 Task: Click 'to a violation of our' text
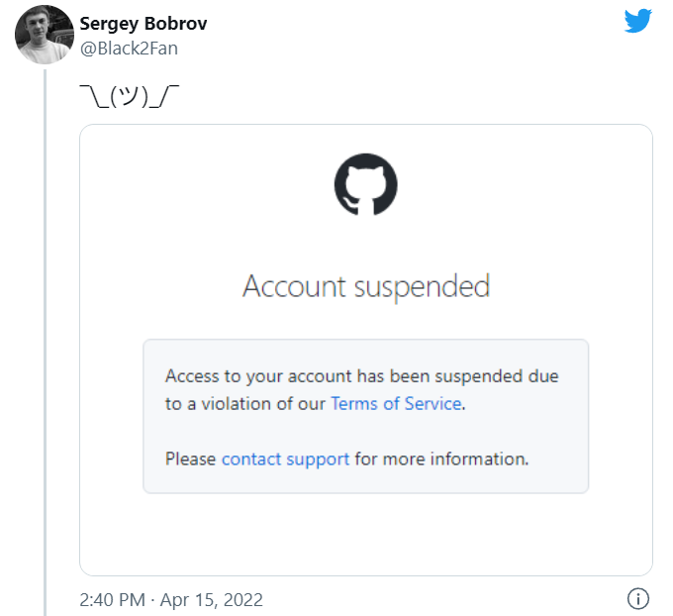point(245,404)
